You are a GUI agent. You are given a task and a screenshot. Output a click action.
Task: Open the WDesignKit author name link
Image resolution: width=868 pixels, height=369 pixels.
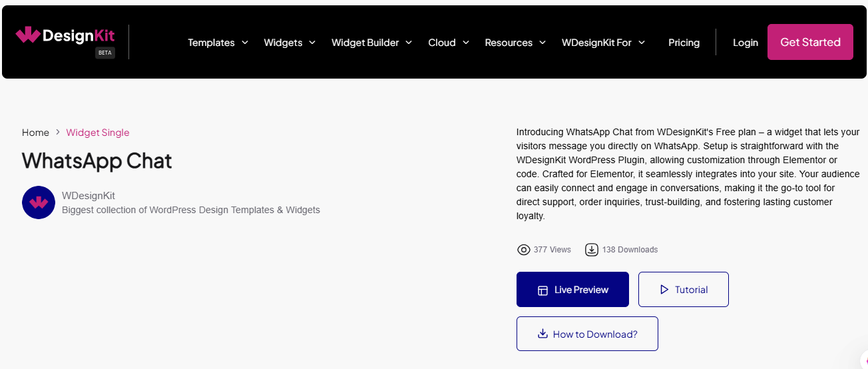point(89,196)
